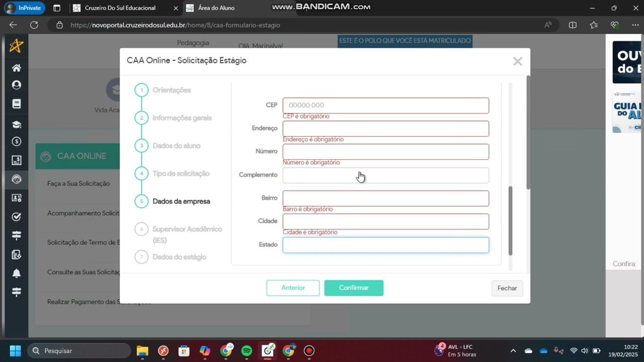Open the signpost icon in the sidebar
The height and width of the screenshot is (362, 644).
[17, 235]
